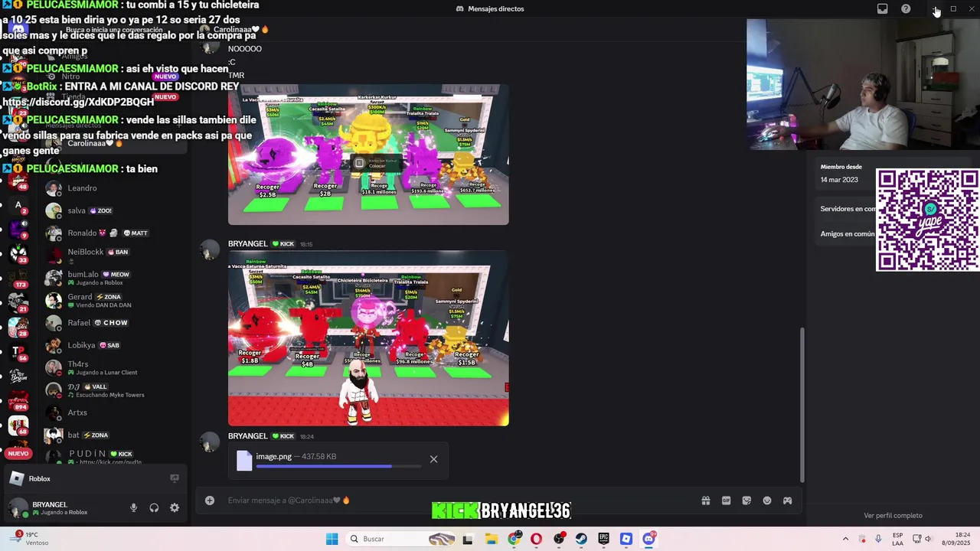980x551 pixels.
Task: Open Windows Start button
Action: (x=332, y=539)
